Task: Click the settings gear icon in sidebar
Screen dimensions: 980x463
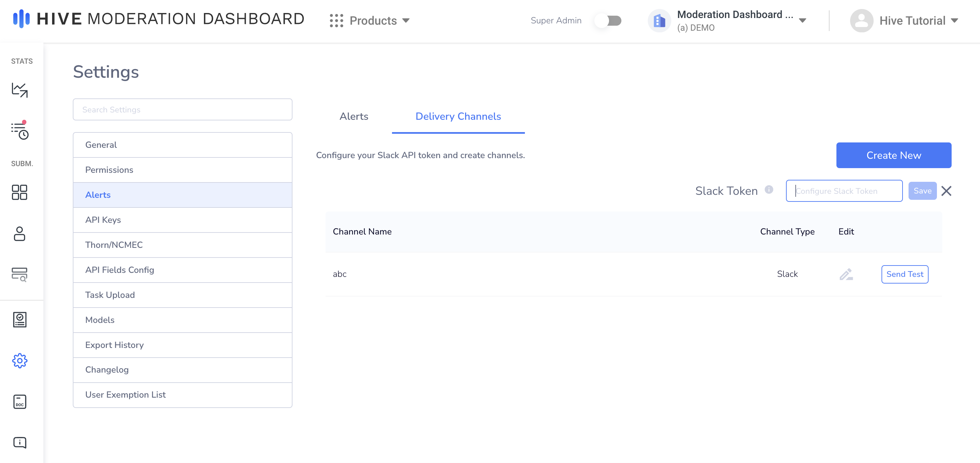Action: pyautogui.click(x=19, y=360)
